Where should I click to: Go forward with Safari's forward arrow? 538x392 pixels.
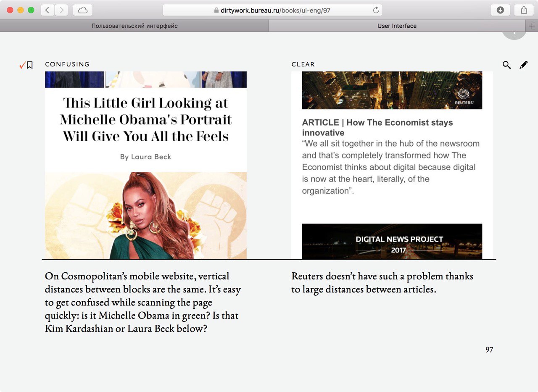[x=61, y=10]
